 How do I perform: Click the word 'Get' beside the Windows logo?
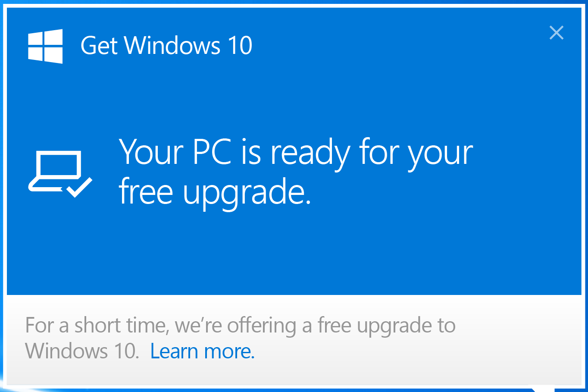click(x=99, y=46)
